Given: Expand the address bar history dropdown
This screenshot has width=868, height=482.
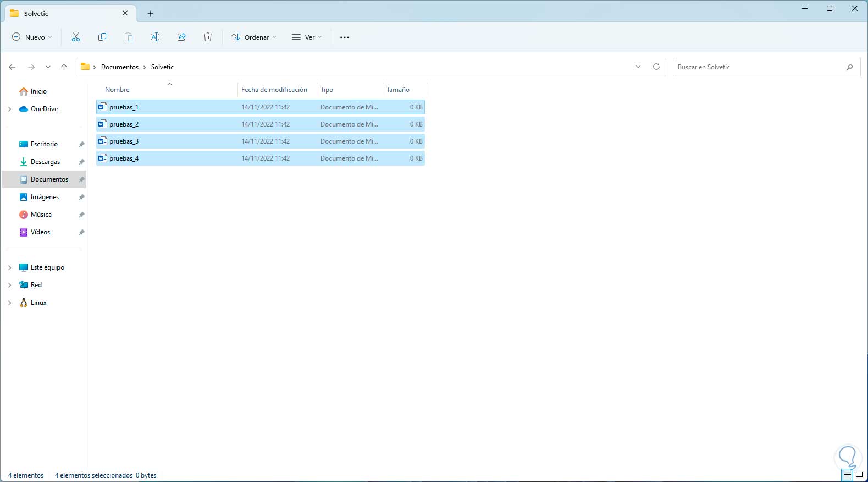Looking at the screenshot, I should coord(638,67).
